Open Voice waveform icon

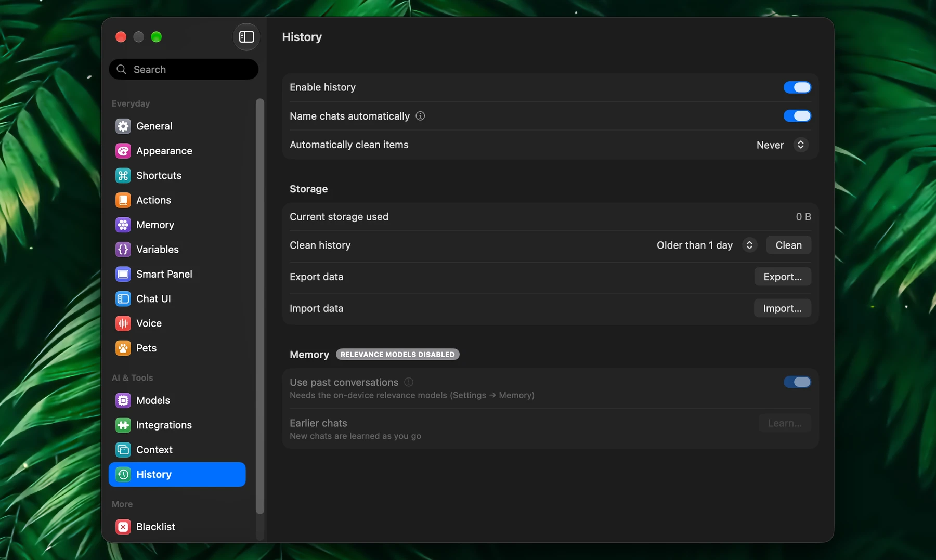[123, 323]
